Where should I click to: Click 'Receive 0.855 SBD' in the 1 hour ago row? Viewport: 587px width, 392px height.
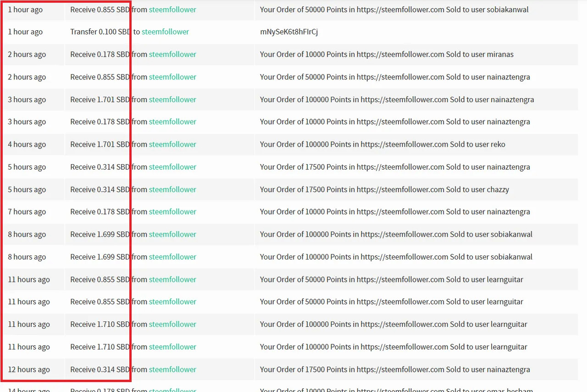[100, 9]
